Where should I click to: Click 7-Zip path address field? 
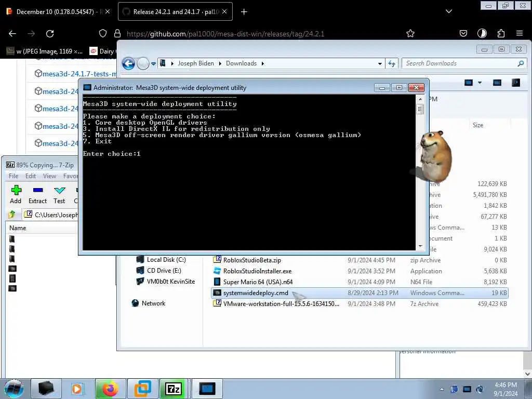tap(51, 215)
